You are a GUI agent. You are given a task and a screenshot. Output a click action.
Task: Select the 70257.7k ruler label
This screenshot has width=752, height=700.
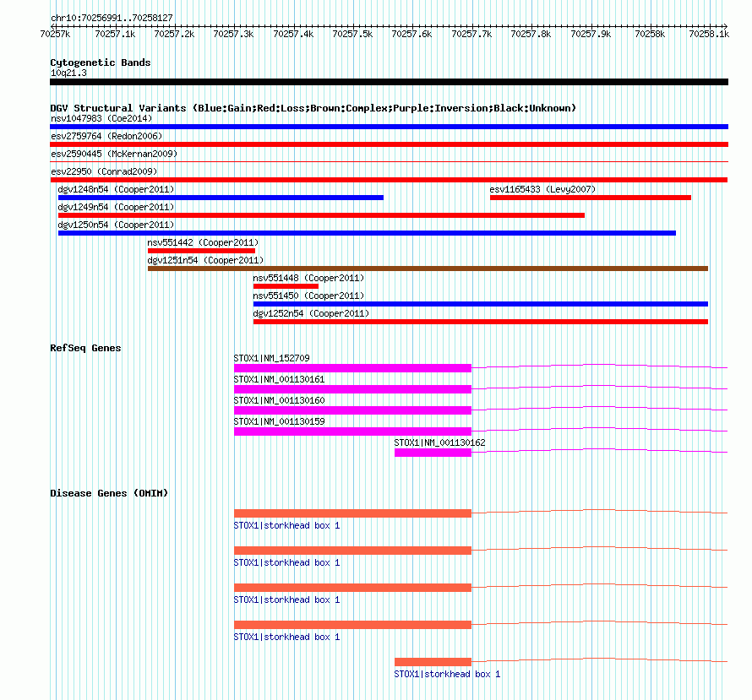click(x=471, y=34)
